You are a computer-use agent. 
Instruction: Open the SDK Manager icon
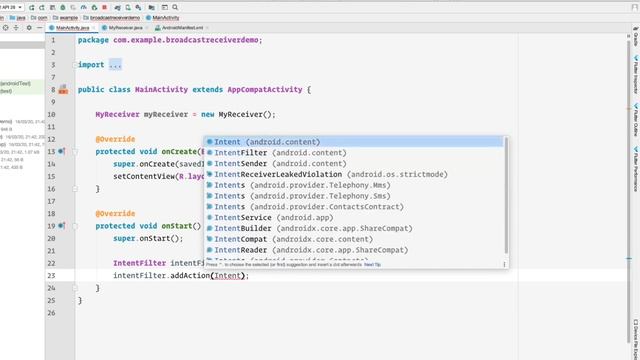point(139,7)
